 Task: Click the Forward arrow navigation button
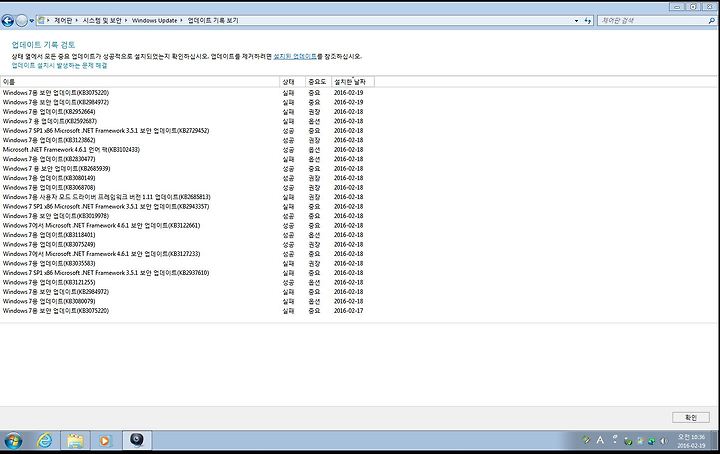pyautogui.click(x=22, y=20)
